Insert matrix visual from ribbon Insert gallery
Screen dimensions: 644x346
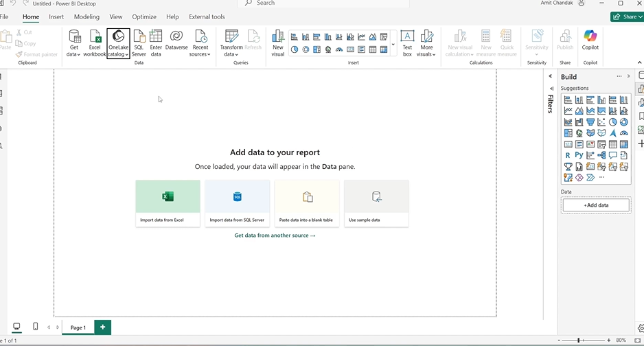(384, 49)
